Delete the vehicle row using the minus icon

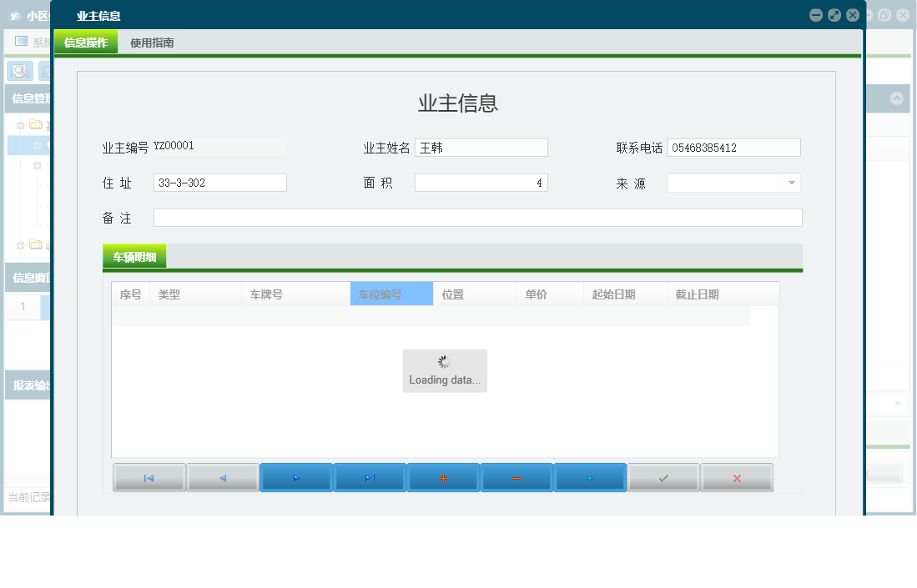516,477
